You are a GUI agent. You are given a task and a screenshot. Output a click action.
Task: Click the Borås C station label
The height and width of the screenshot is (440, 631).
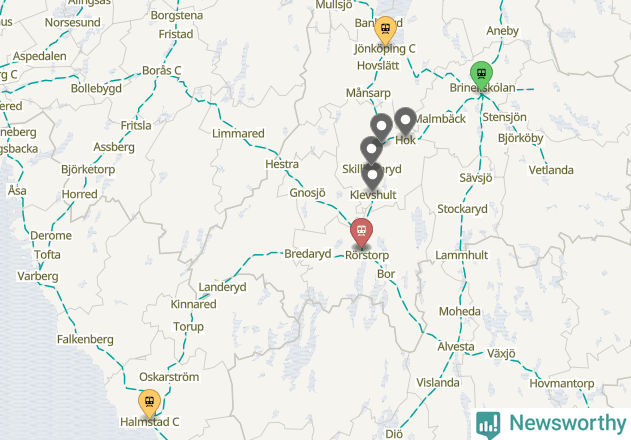pos(162,70)
